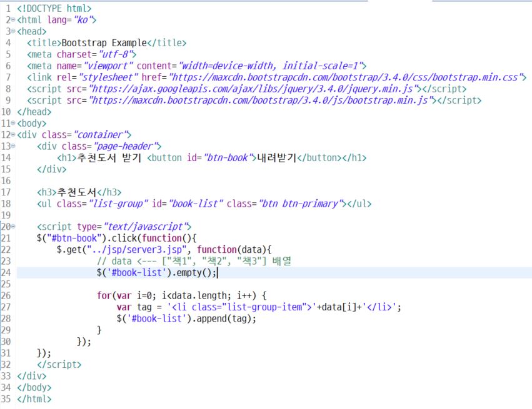Click the Bootstrap Example title text
532x409 pixels.
click(x=104, y=42)
